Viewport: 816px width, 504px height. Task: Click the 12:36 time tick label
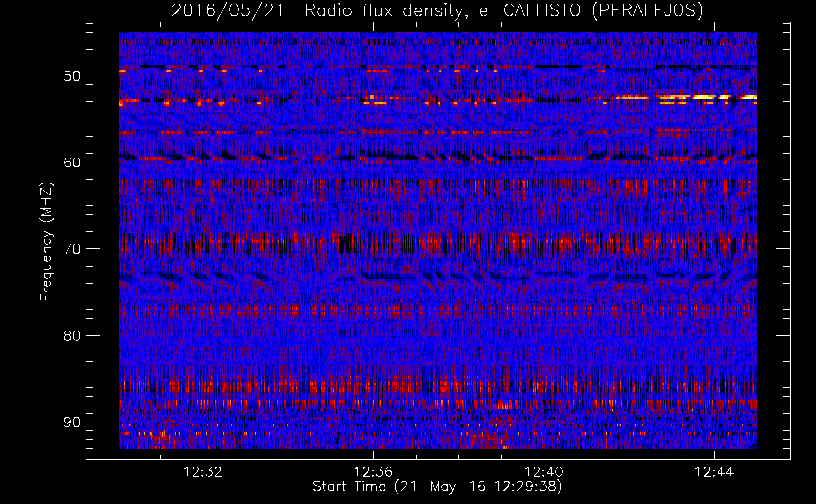pos(373,472)
